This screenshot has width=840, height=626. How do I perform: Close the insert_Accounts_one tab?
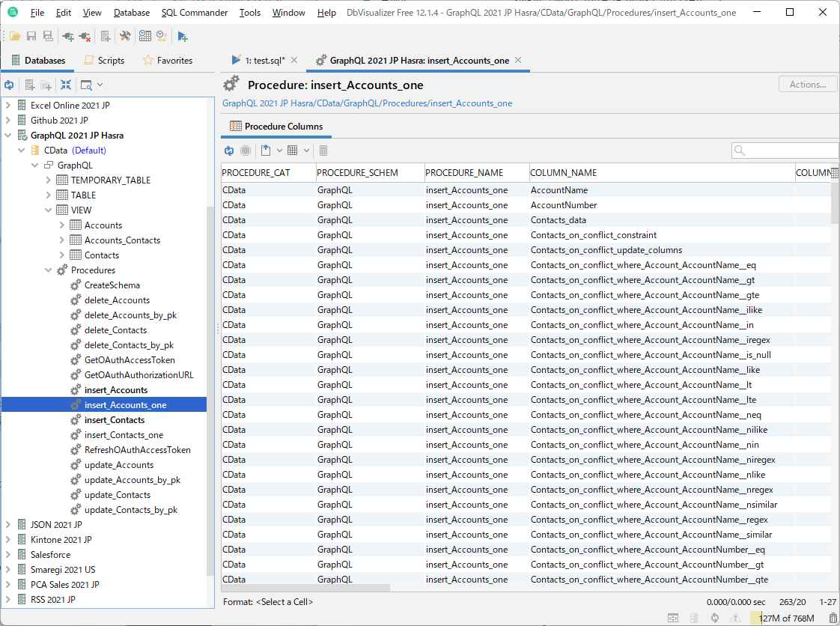(518, 60)
